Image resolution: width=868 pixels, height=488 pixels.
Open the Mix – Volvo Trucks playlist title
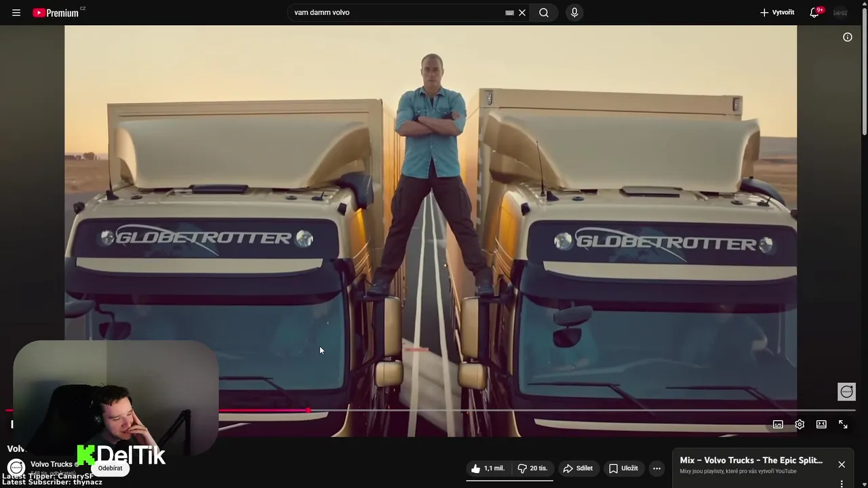[751, 461]
